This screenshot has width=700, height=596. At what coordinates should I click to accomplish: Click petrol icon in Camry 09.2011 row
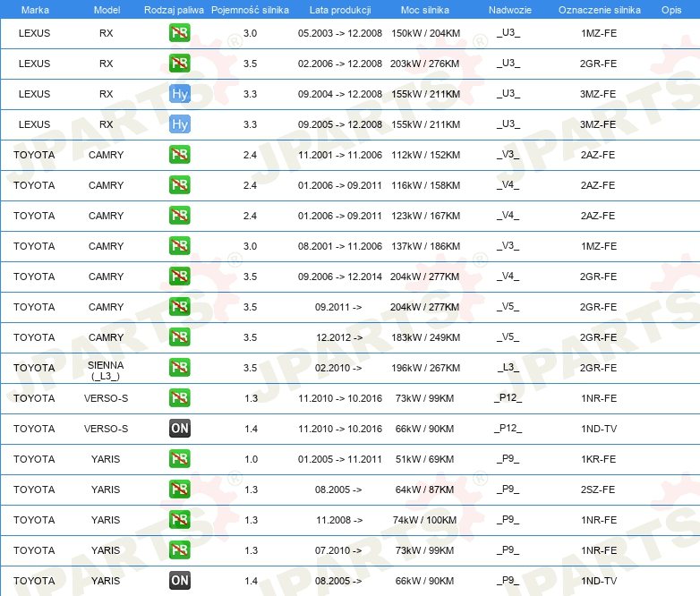coord(179,306)
